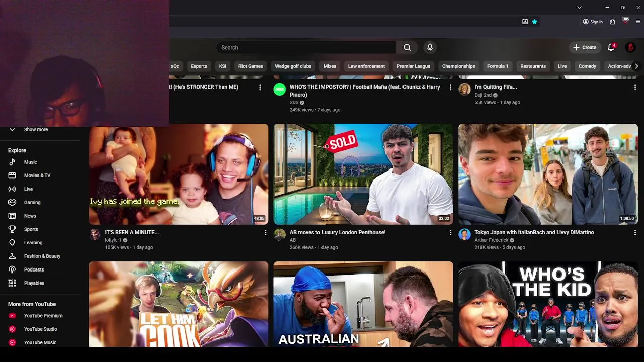
Task: Play the AUSTRALIAN video thumbnail
Action: point(363,304)
